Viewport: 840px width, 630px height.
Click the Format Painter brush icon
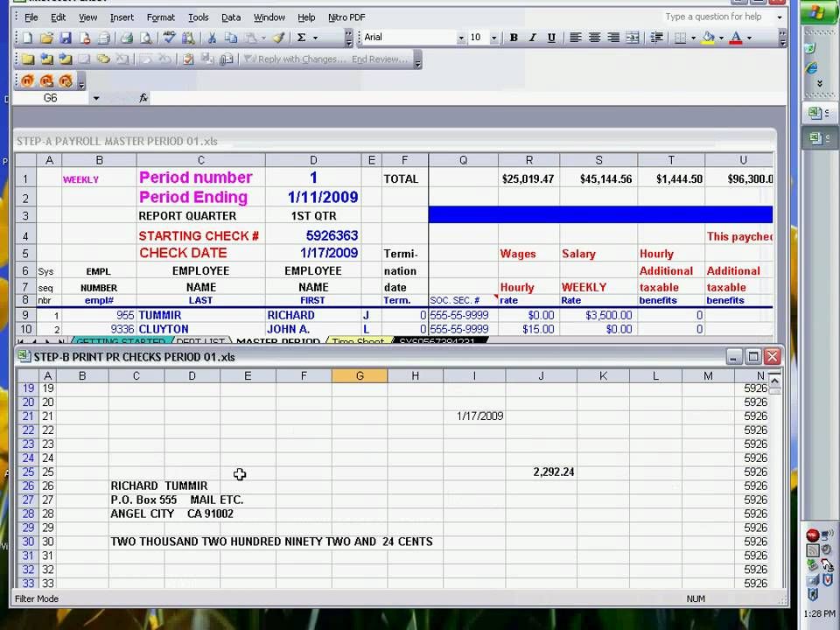tap(278, 38)
